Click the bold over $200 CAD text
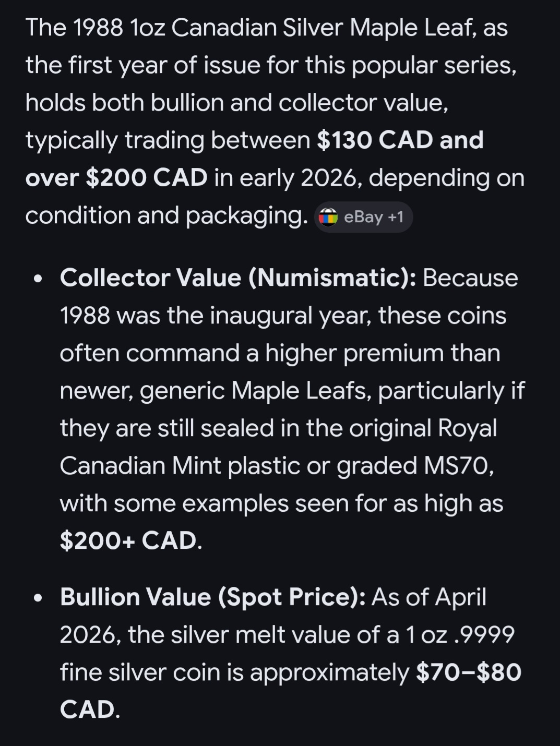Image resolution: width=560 pixels, height=746 pixels. pos(116,178)
